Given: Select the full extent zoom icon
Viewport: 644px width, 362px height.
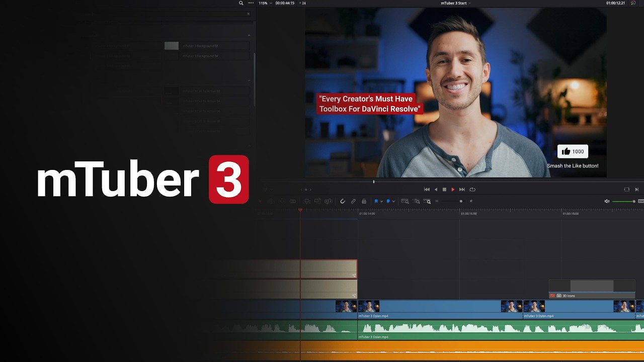Looking at the screenshot, I should 405,201.
